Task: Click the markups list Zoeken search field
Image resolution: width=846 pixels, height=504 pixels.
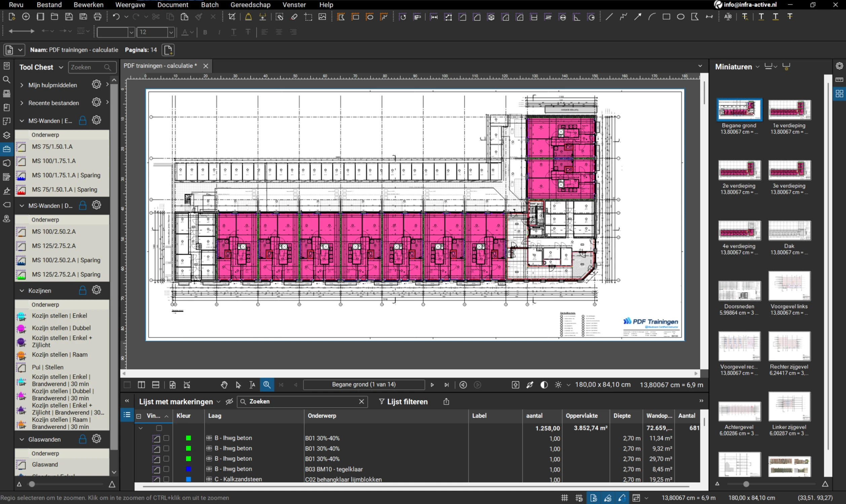Action: pos(302,402)
